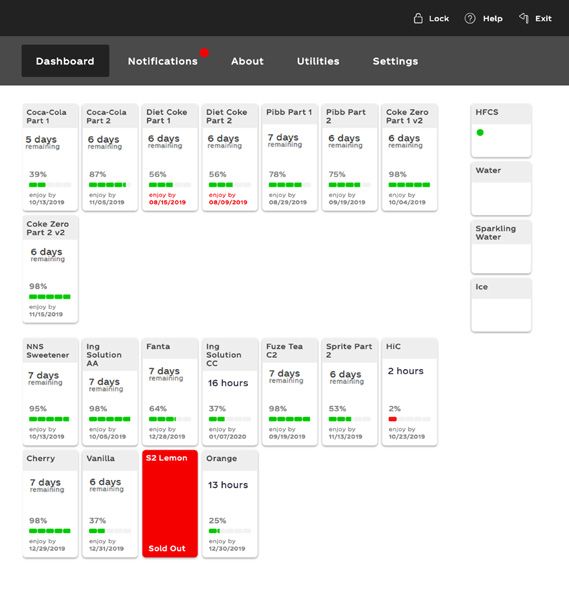The height and width of the screenshot is (591, 569).
Task: Select the sold out S2 Lemon card
Action: (x=170, y=503)
